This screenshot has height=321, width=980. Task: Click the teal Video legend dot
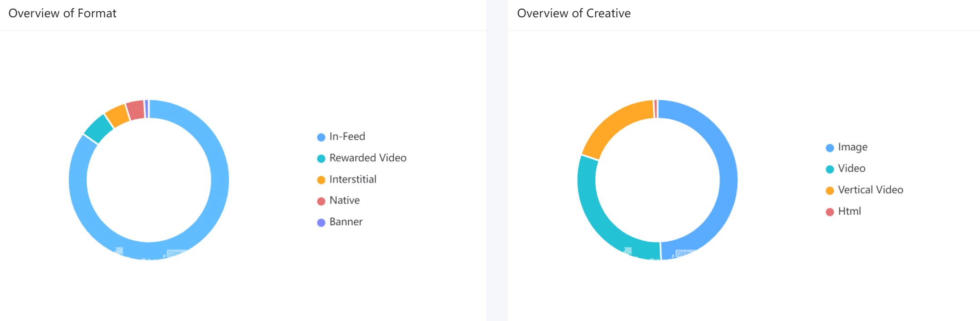tap(830, 169)
